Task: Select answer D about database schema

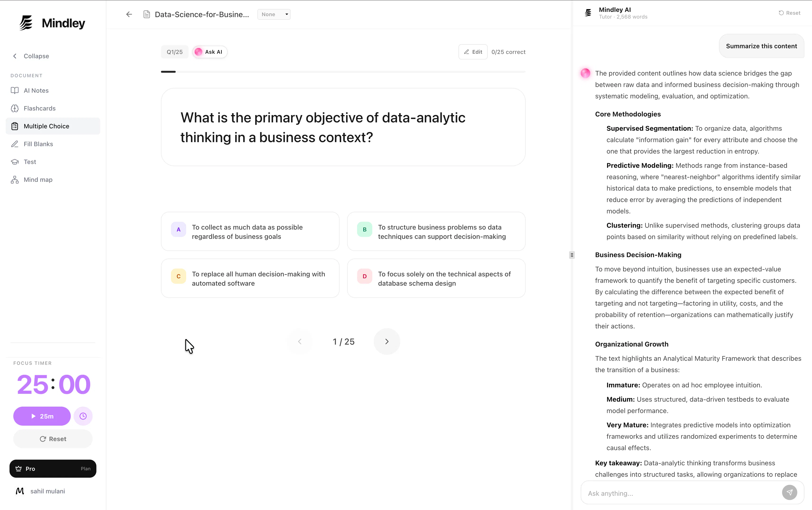Action: (436, 278)
